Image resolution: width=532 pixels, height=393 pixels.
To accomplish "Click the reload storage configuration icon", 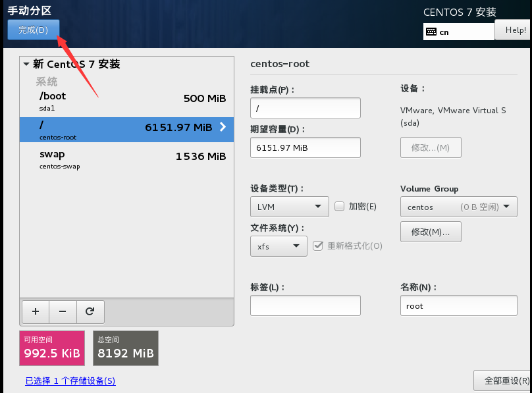I will click(x=90, y=311).
